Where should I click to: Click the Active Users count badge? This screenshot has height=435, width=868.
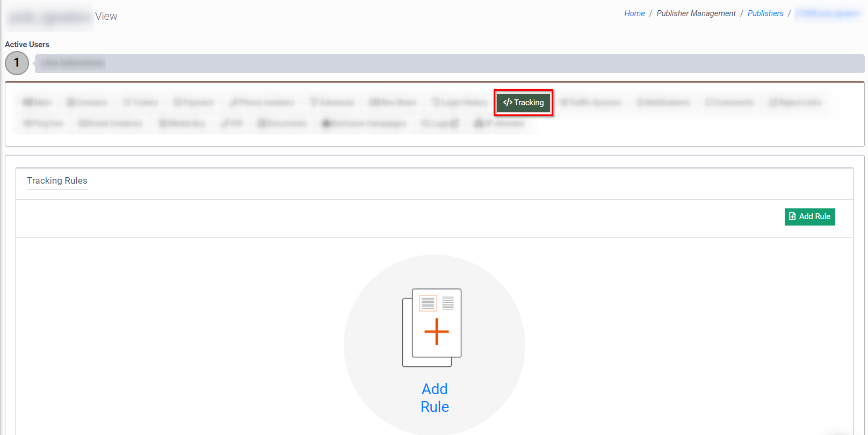point(17,63)
